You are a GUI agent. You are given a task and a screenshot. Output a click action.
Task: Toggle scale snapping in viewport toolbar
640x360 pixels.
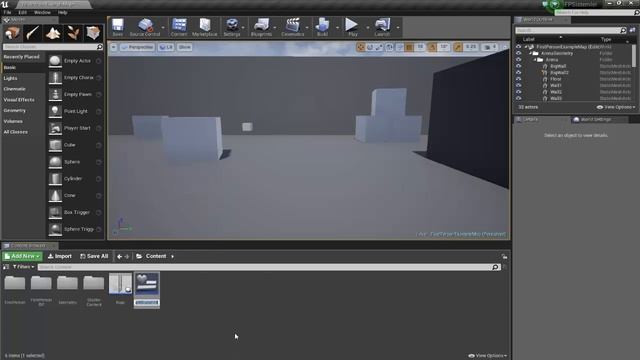pyautogui.click(x=458, y=47)
